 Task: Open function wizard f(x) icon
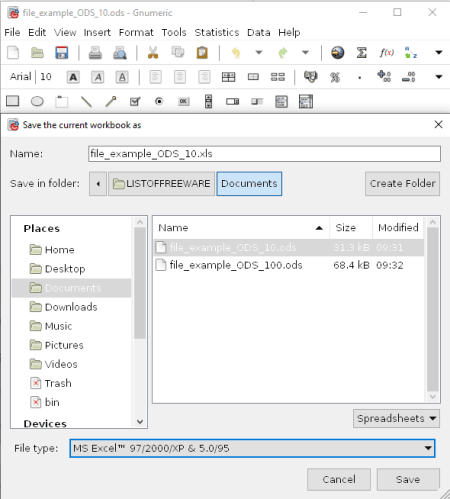(x=387, y=53)
